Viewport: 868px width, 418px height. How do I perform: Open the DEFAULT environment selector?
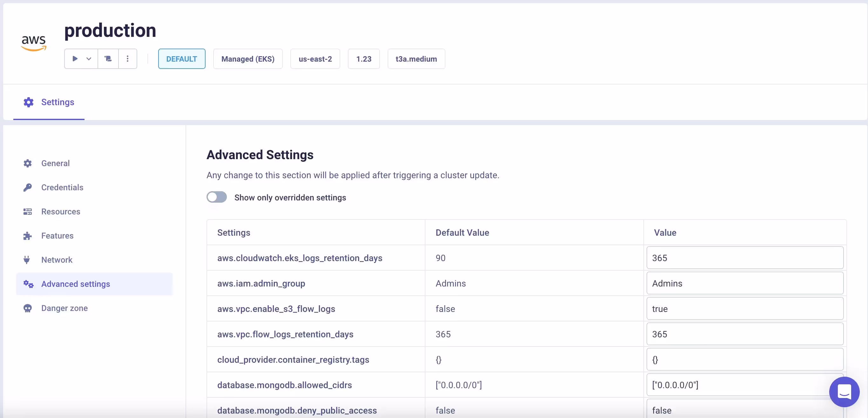pos(182,59)
